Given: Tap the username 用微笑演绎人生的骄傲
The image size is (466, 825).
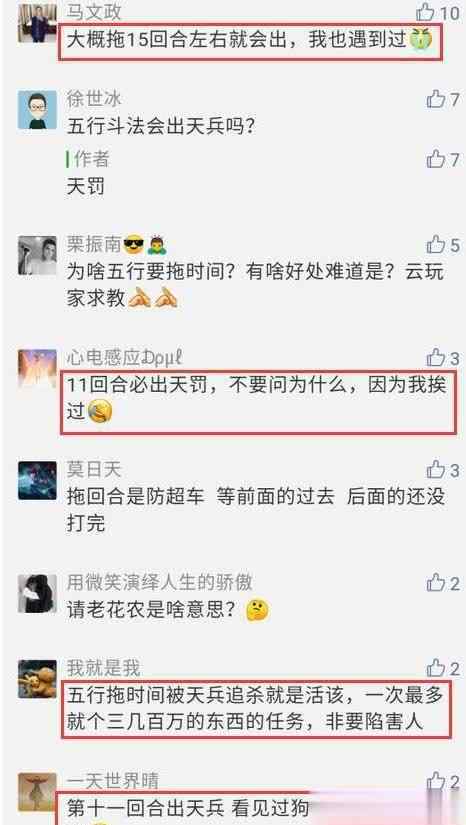Looking at the screenshot, I should (159, 582).
